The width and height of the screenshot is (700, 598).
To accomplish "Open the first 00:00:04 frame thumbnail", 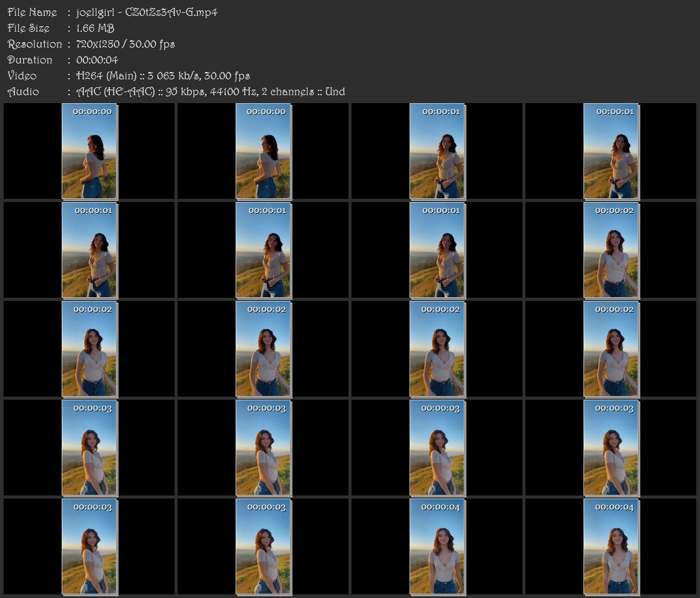I will click(x=438, y=547).
